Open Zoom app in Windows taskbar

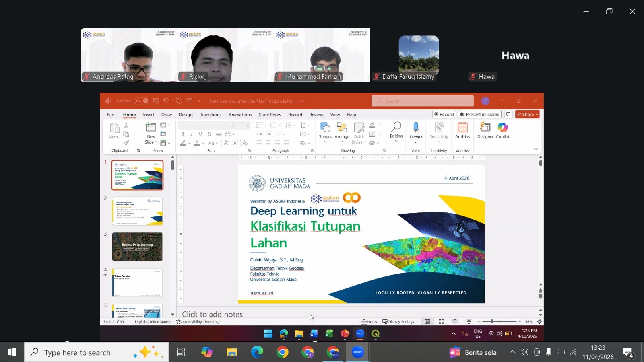coord(357,352)
